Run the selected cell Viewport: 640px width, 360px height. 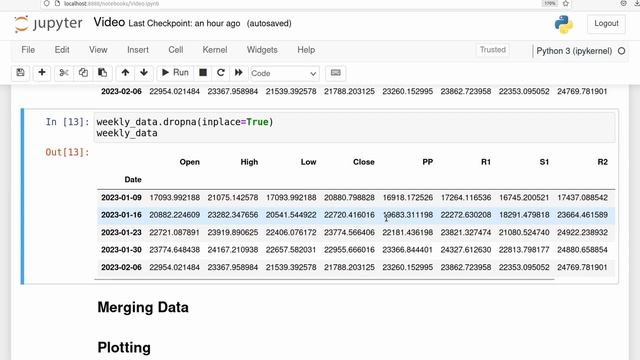point(175,73)
